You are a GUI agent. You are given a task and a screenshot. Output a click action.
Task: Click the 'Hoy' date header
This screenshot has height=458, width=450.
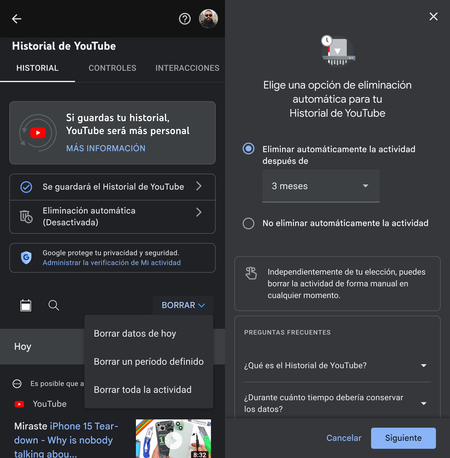coord(23,347)
